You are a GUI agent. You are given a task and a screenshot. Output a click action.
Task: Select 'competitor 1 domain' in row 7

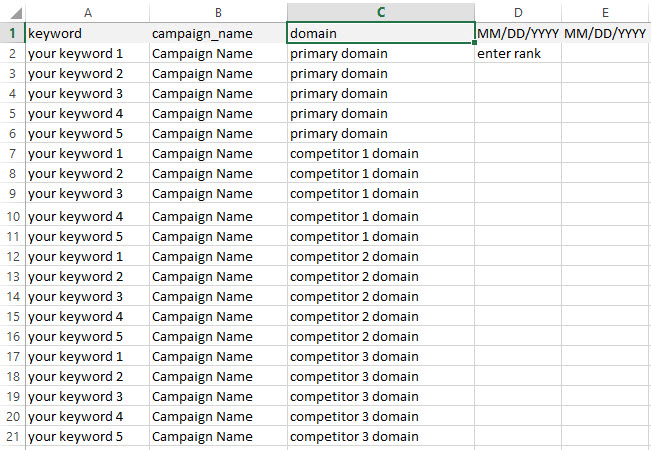381,154
